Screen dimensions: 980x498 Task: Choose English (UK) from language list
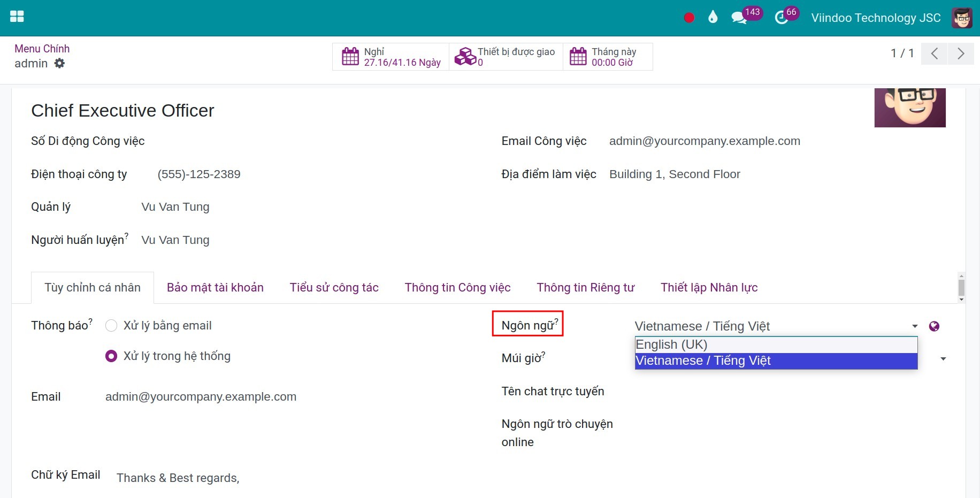[776, 344]
